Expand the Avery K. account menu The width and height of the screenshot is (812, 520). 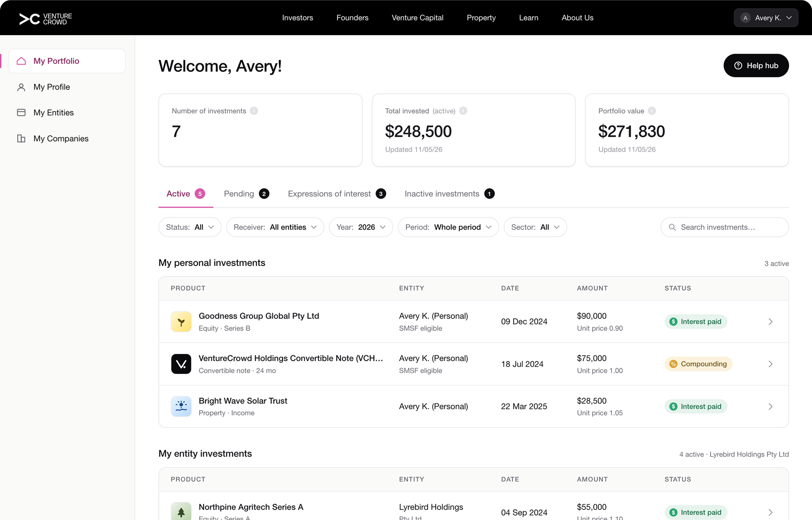766,18
